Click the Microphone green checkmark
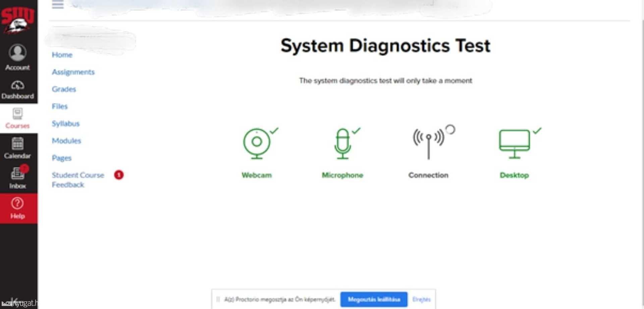Viewport: 644px width, 309px height. [356, 131]
